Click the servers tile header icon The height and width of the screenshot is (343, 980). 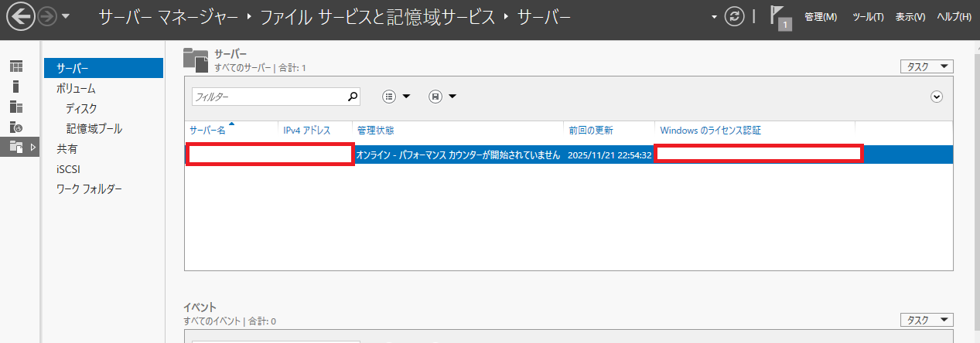196,59
